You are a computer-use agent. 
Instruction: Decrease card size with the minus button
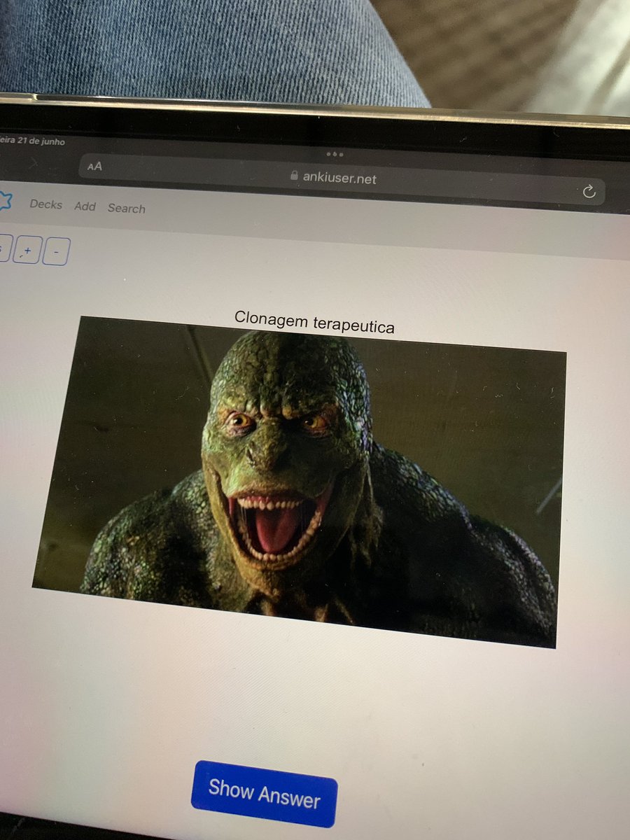[x=56, y=251]
